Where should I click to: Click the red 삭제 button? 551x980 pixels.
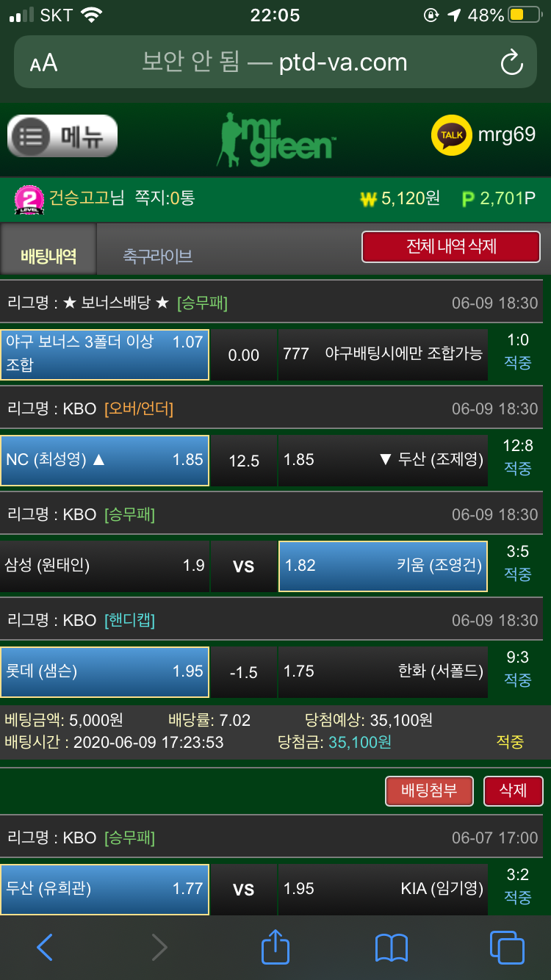pos(514,790)
